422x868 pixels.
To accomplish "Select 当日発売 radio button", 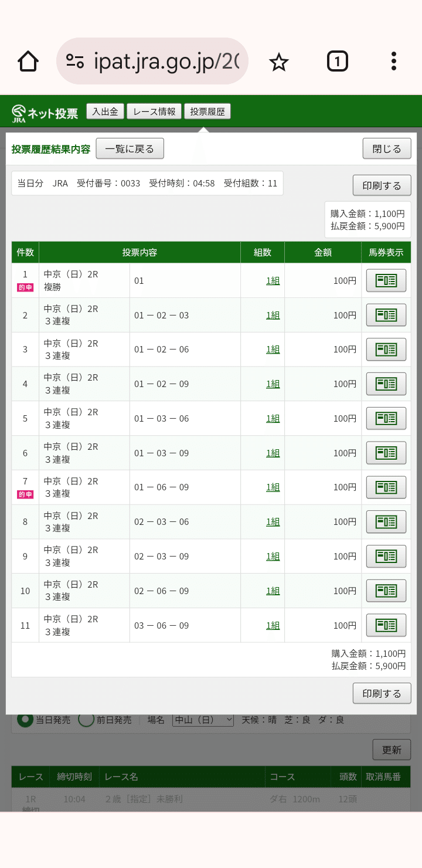I will 25,720.
